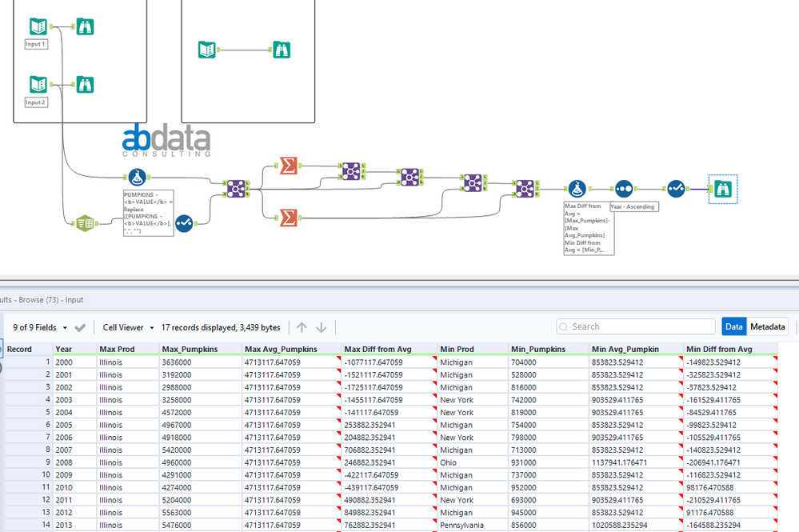This screenshot has height=532, width=799.
Task: Click the previous record up arrow
Action: (302, 328)
